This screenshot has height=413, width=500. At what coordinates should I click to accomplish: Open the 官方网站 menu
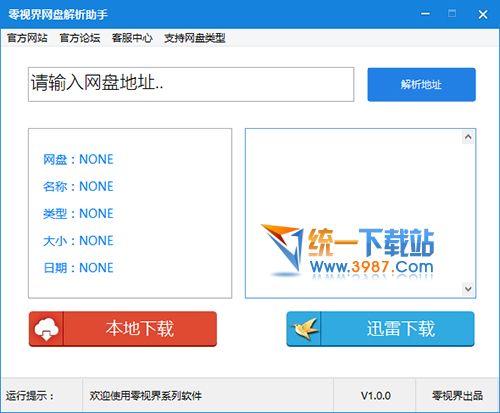coord(27,38)
